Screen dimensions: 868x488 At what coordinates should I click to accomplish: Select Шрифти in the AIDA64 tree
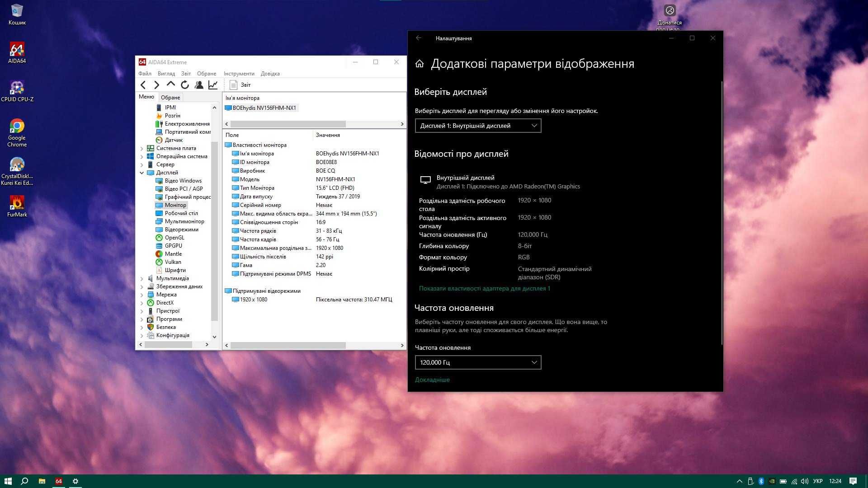175,270
